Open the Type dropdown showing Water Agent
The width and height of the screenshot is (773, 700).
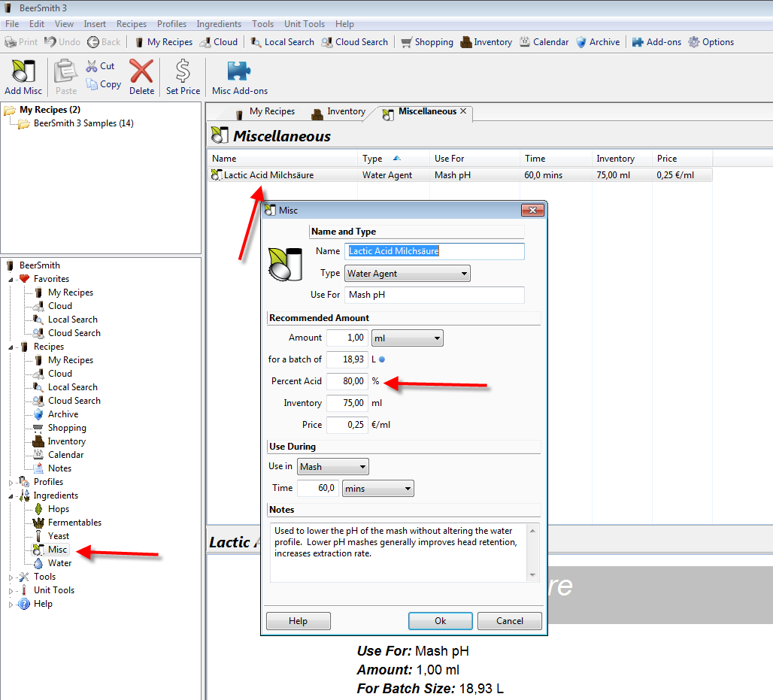click(x=407, y=274)
